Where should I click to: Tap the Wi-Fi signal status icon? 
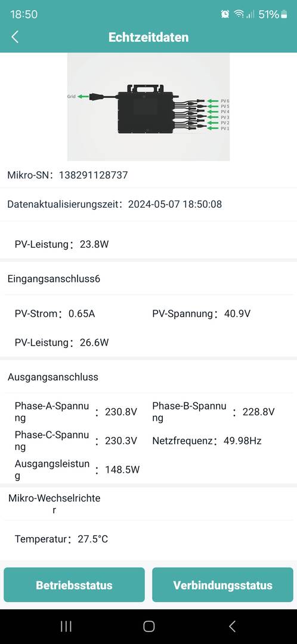point(239,14)
